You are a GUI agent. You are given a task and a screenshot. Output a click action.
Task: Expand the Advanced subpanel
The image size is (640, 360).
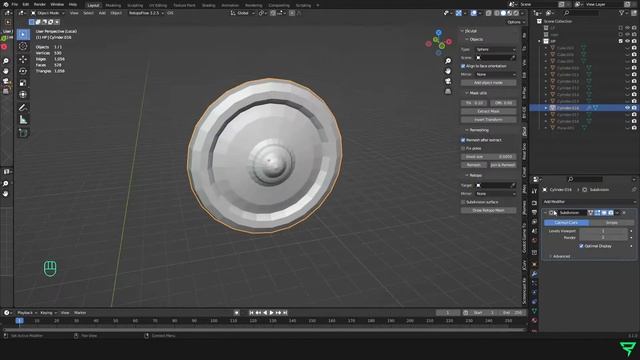click(560, 256)
